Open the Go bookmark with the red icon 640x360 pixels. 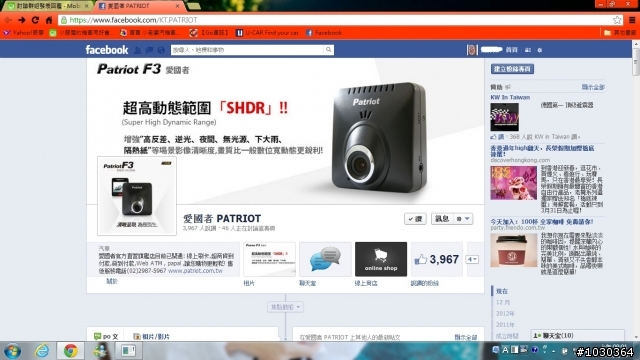[x=209, y=33]
